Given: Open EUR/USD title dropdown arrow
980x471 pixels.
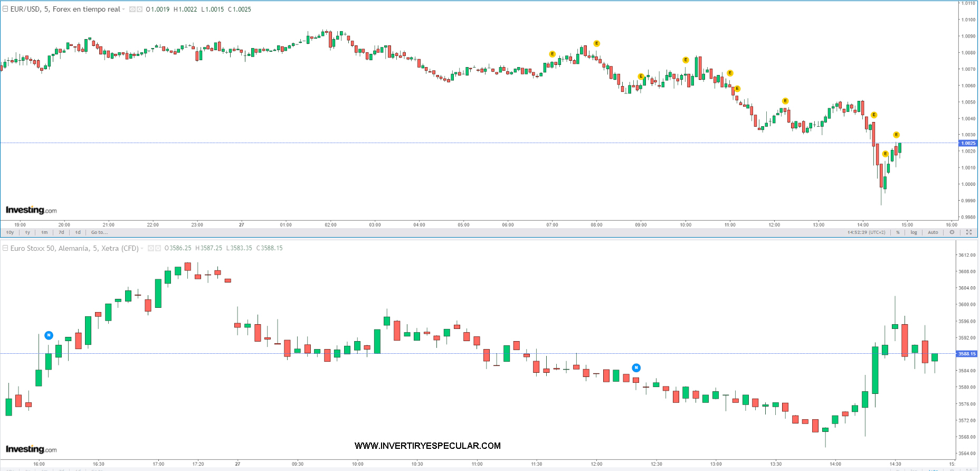Looking at the screenshot, I should pyautogui.click(x=123, y=10).
